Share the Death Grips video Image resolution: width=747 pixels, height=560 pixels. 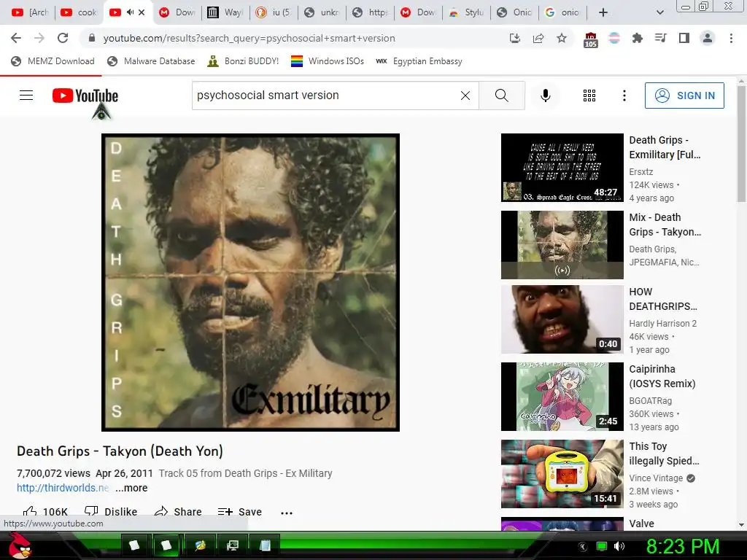[x=178, y=512]
